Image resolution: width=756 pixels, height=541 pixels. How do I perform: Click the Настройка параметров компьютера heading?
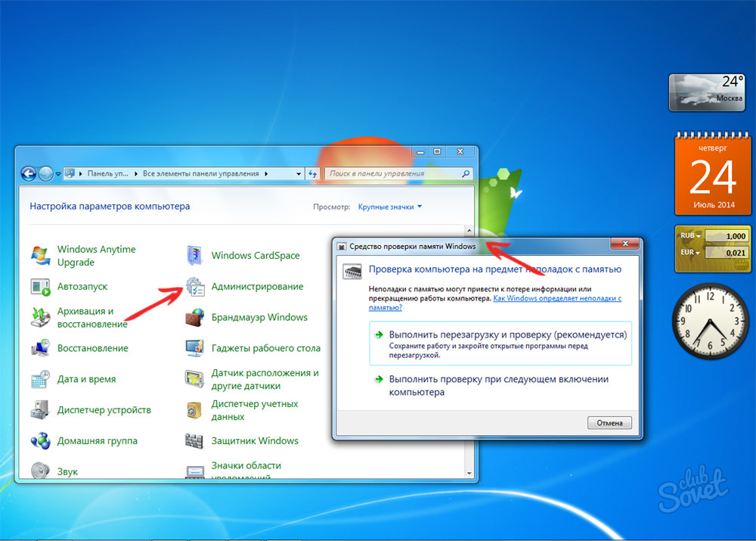tap(110, 207)
